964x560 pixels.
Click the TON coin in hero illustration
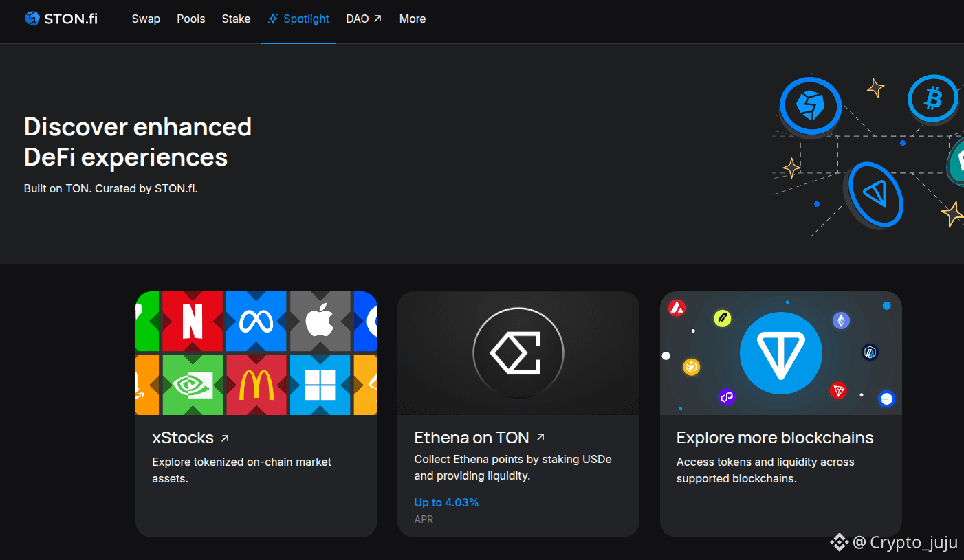874,194
